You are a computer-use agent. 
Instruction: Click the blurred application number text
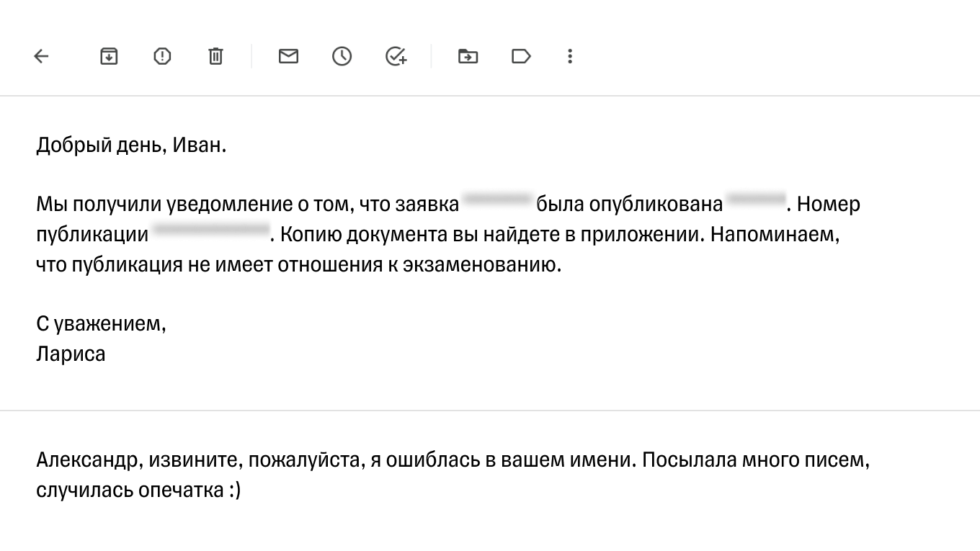tap(497, 203)
